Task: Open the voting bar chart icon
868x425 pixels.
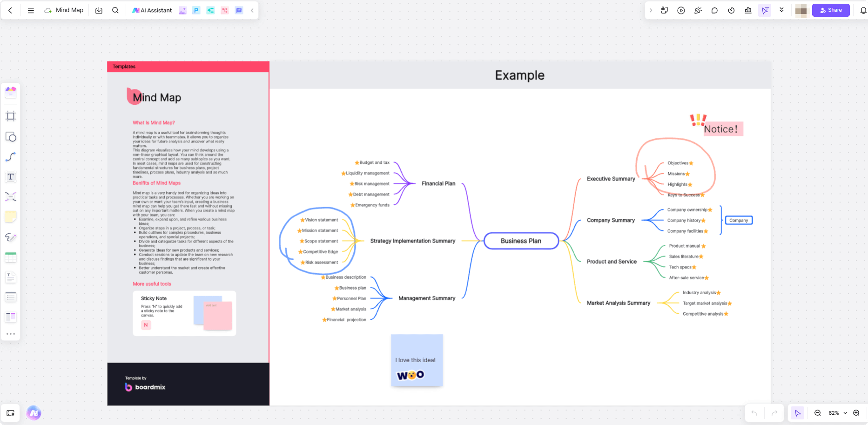Action: pyautogui.click(x=748, y=10)
